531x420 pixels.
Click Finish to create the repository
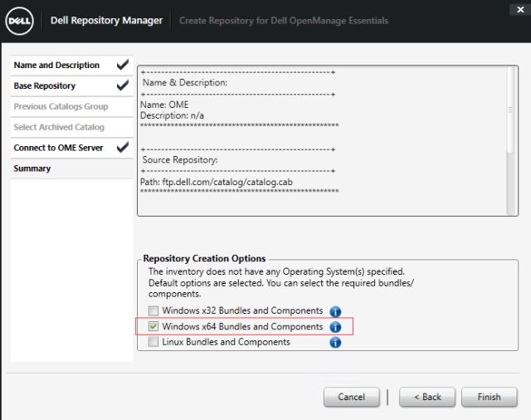pos(489,397)
